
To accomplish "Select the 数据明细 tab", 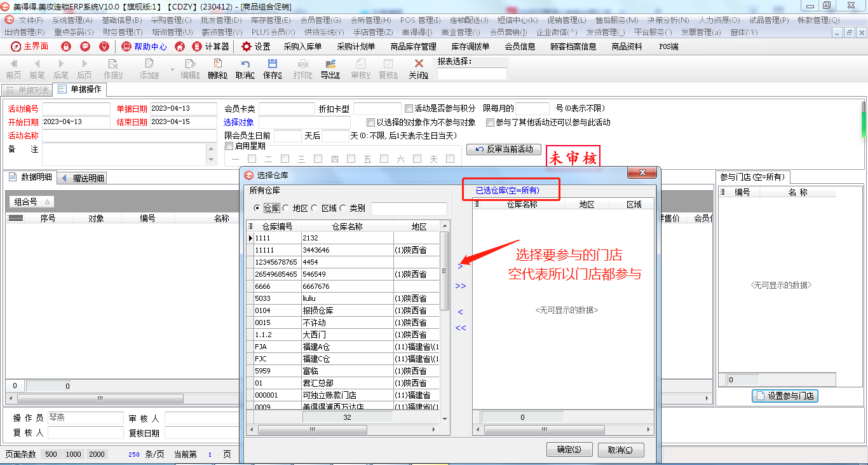I will [x=30, y=177].
